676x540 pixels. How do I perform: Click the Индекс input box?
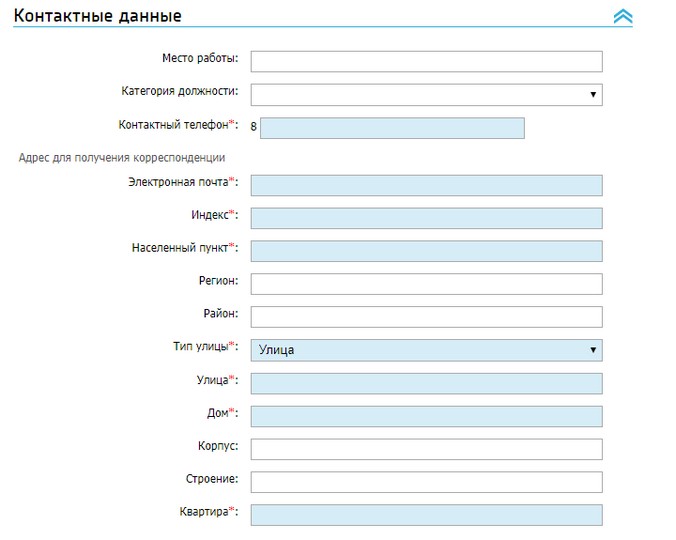click(x=426, y=218)
